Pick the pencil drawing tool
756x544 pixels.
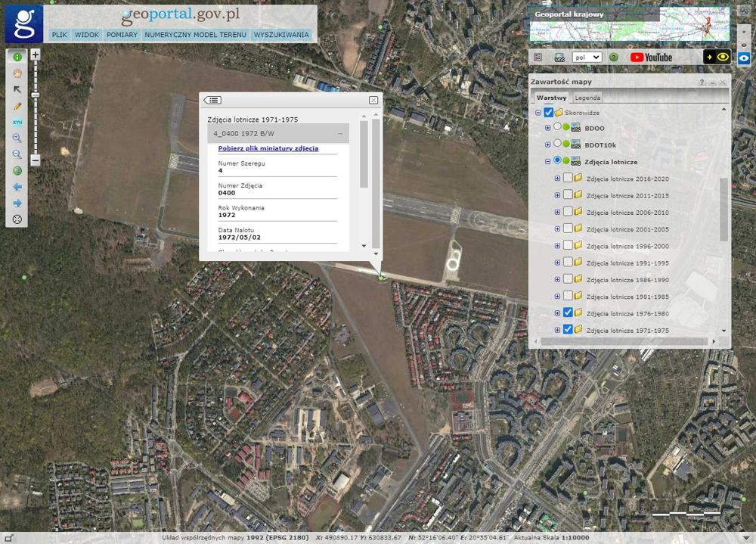[x=17, y=106]
